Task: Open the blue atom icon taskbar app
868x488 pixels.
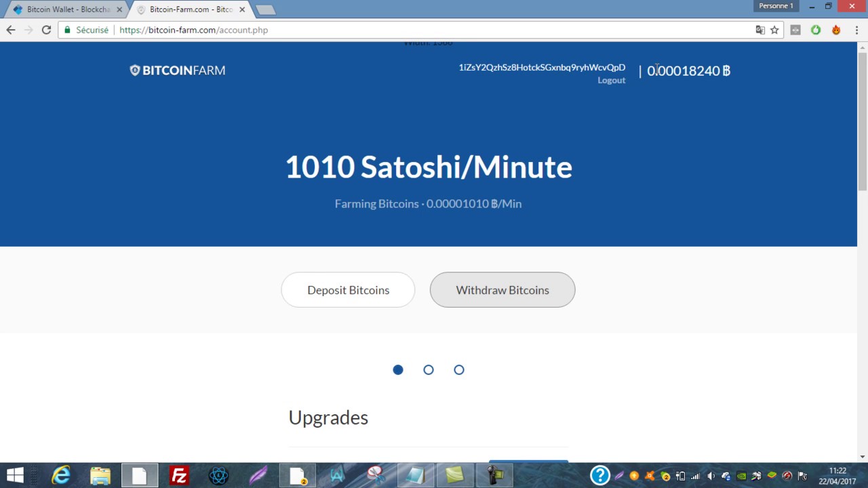Action: pyautogui.click(x=218, y=475)
